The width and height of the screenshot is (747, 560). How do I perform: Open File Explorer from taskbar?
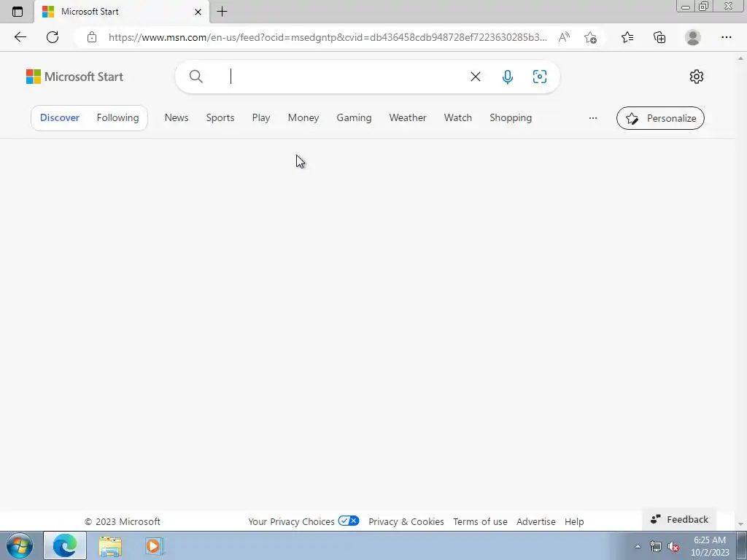coord(110,545)
